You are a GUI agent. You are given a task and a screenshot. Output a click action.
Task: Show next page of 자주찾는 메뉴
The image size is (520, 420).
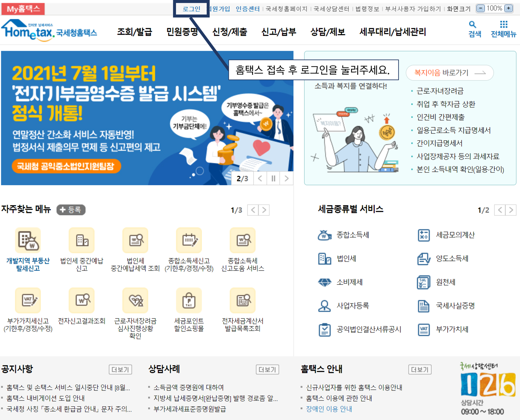(x=264, y=210)
